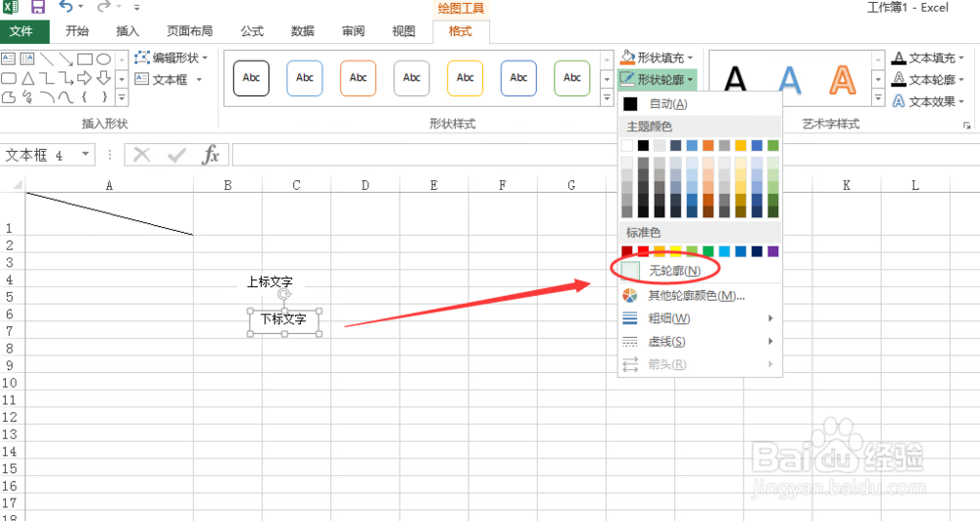This screenshot has width=980, height=521.
Task: Open the 编辑形状 dropdown
Action: pos(171,58)
